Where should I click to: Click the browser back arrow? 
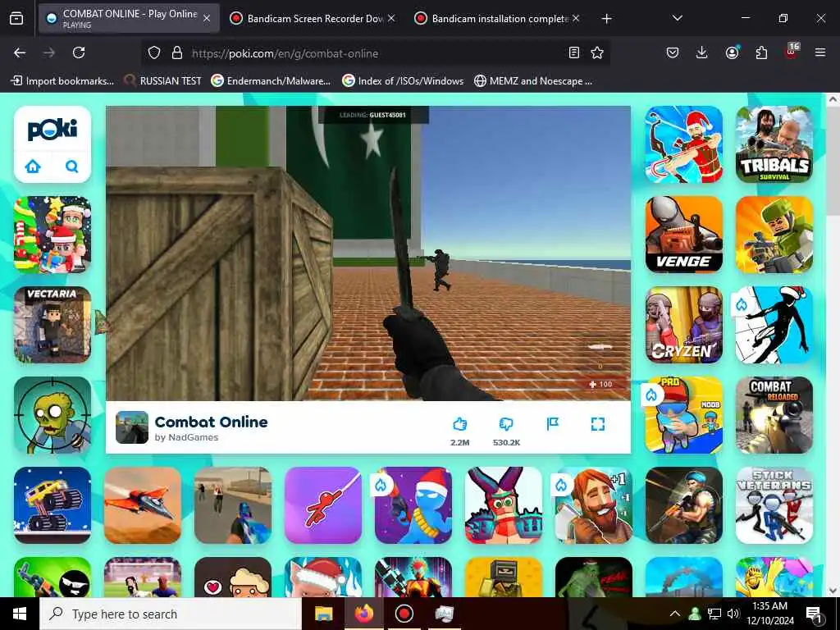click(x=20, y=52)
